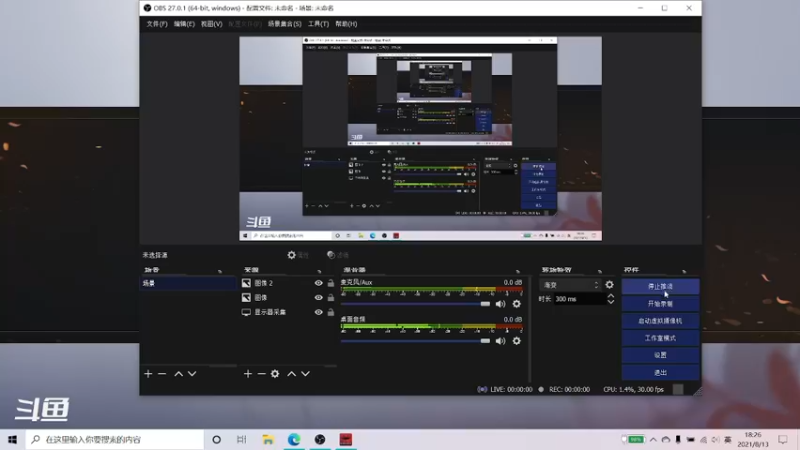
Task: Undock the scenes panel via header icon
Action: tap(220, 270)
